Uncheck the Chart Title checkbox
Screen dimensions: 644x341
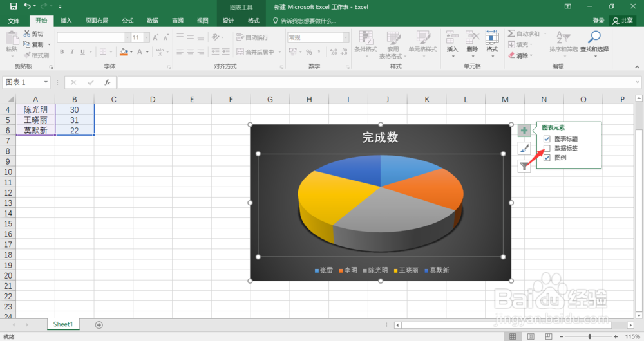[x=547, y=139]
